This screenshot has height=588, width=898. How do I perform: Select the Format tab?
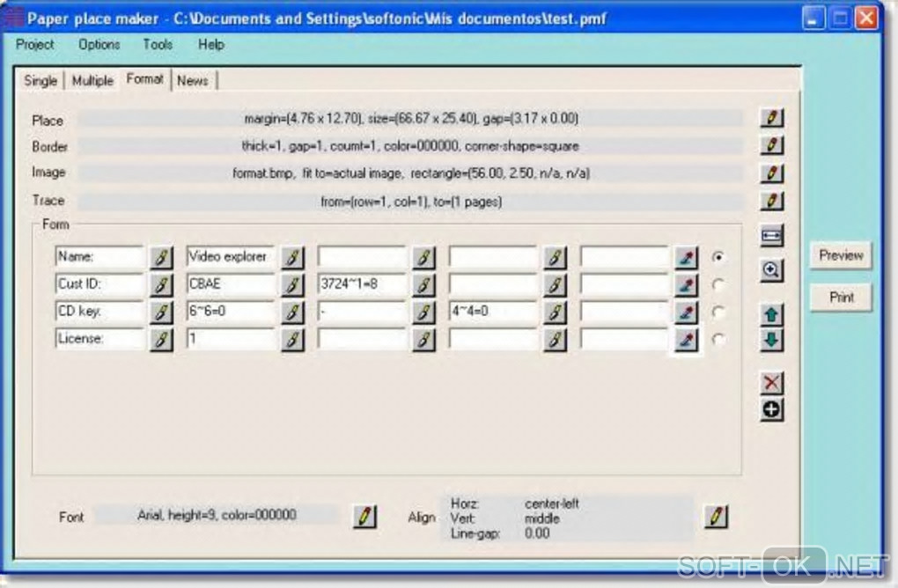click(145, 79)
